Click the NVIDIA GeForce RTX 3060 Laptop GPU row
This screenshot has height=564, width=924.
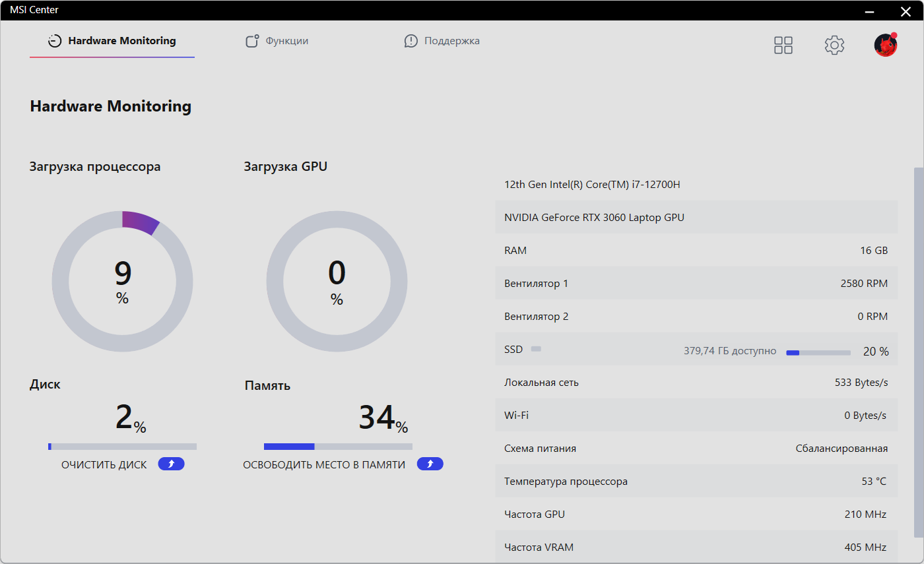(696, 217)
